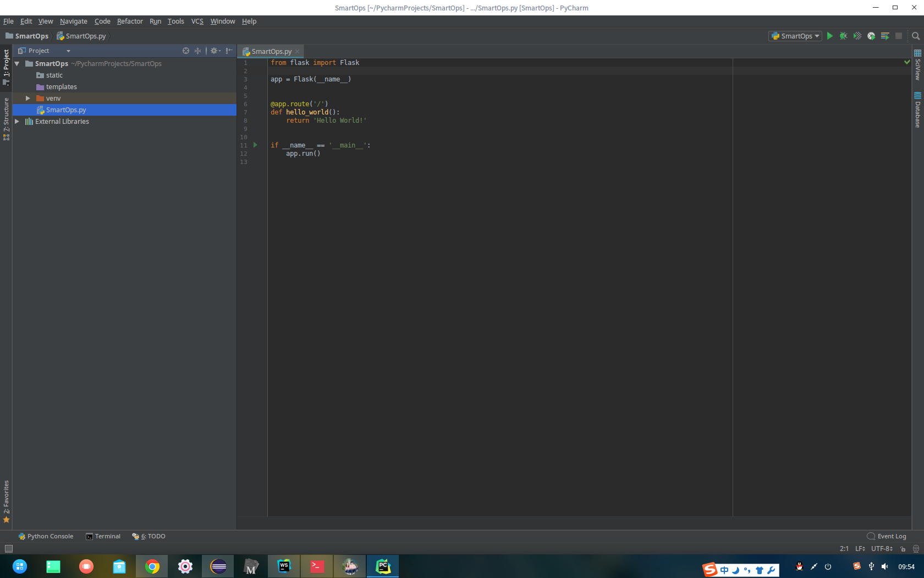Open the VCS menu
924x578 pixels.
tap(197, 21)
